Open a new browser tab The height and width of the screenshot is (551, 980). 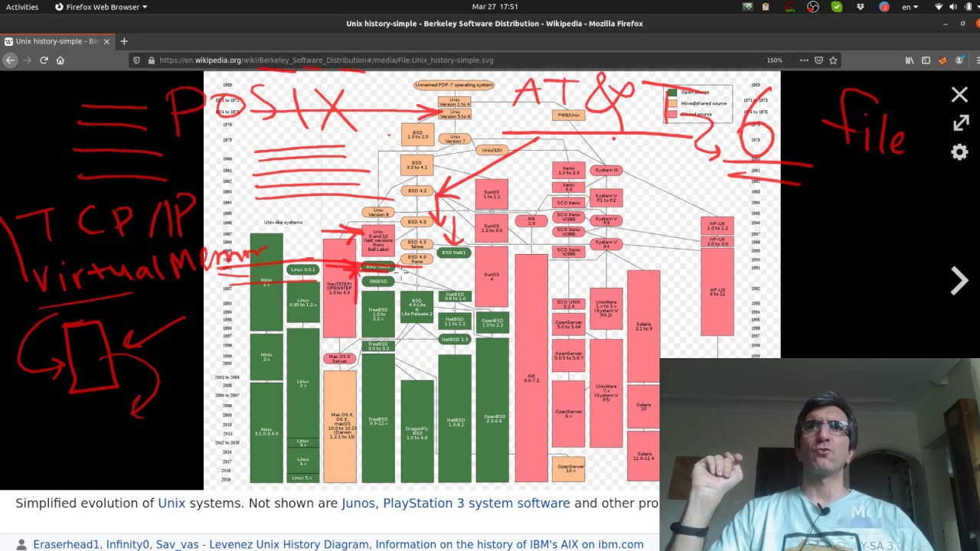pos(124,41)
